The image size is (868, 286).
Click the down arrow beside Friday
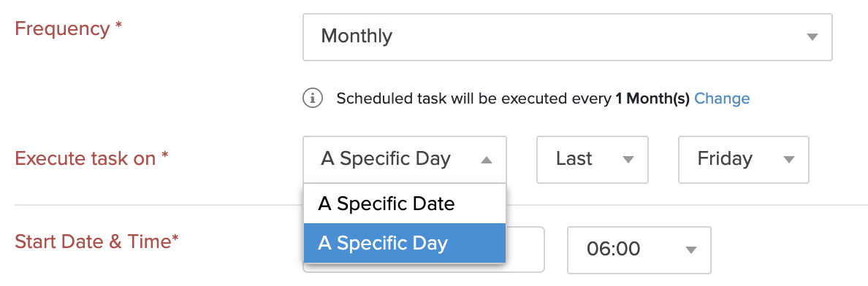point(789,160)
